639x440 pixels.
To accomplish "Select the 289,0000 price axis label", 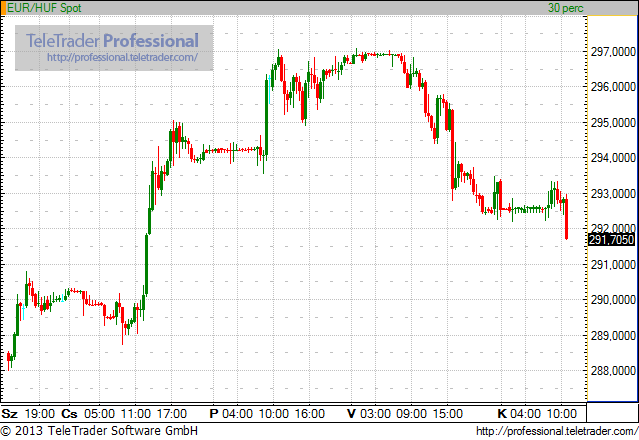I will tap(613, 336).
